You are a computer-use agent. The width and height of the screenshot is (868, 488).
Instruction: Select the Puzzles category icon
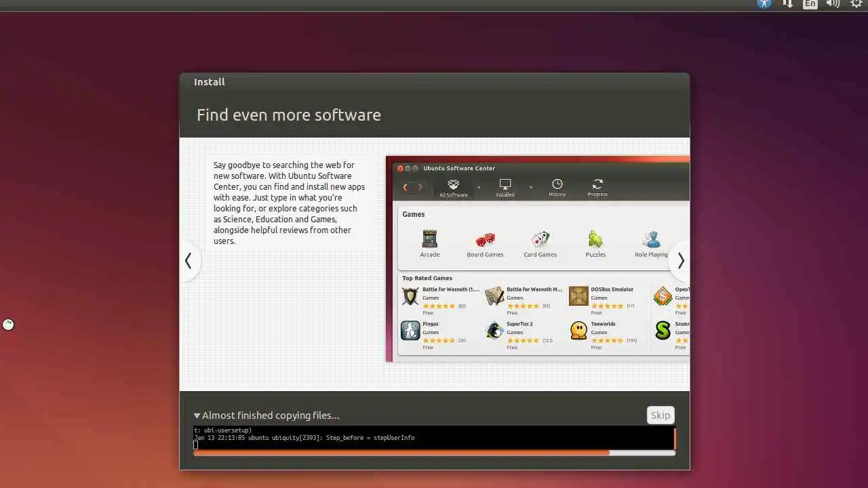point(595,239)
